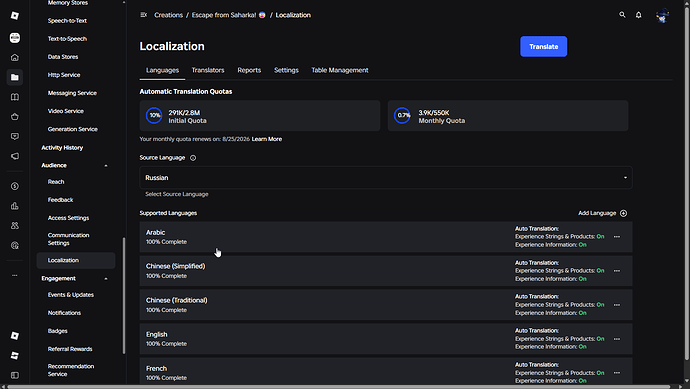
Task: Open Http Service in sidebar
Action: tap(64, 75)
